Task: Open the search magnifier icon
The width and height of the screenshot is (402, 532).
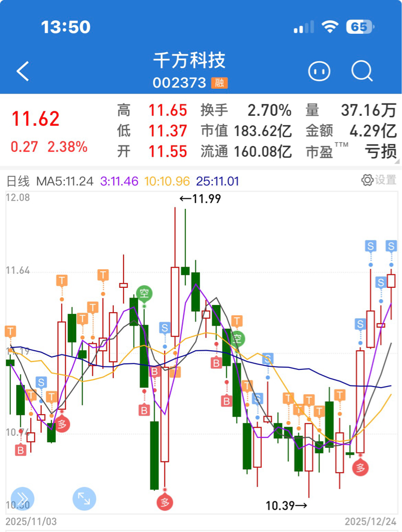Action: pos(362,71)
